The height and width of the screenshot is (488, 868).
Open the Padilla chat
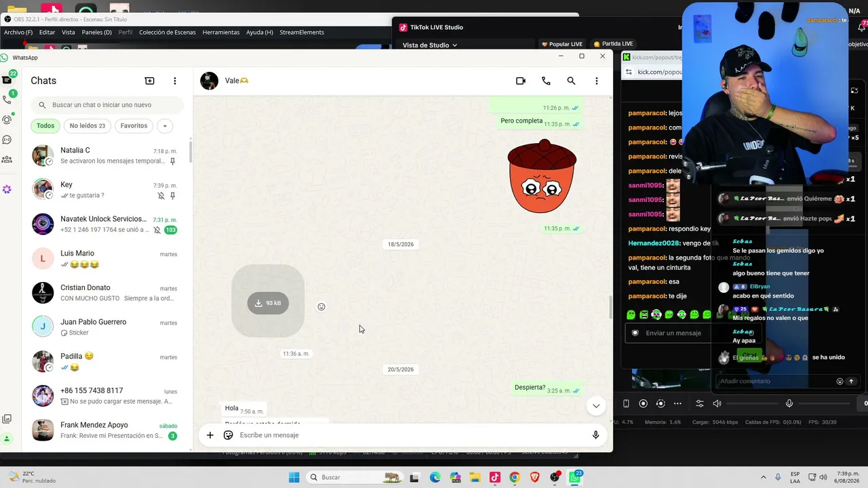[x=106, y=361]
